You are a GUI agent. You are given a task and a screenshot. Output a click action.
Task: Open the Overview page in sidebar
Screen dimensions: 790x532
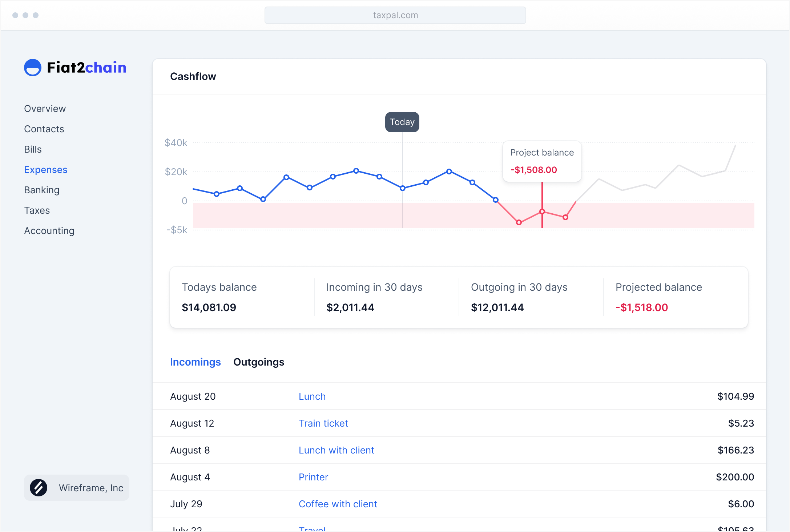pos(45,109)
